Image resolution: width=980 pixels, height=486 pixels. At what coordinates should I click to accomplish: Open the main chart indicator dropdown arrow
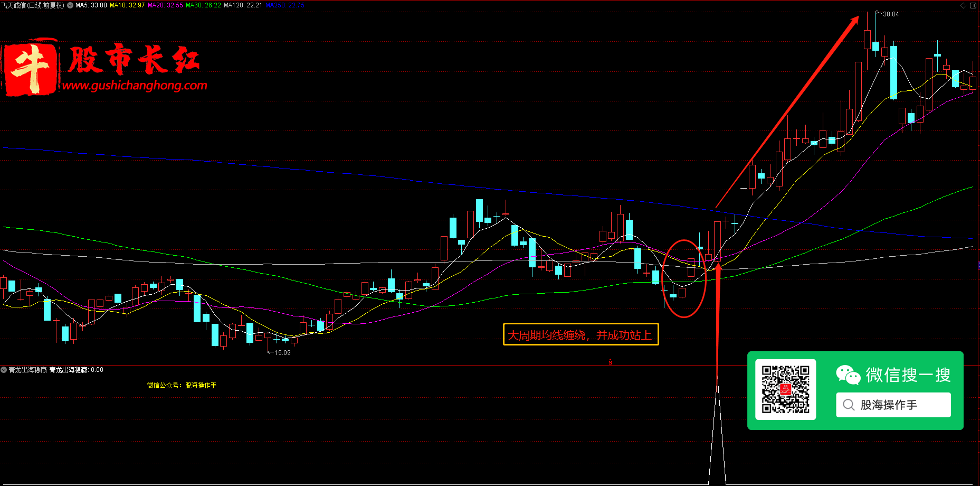tap(70, 5)
